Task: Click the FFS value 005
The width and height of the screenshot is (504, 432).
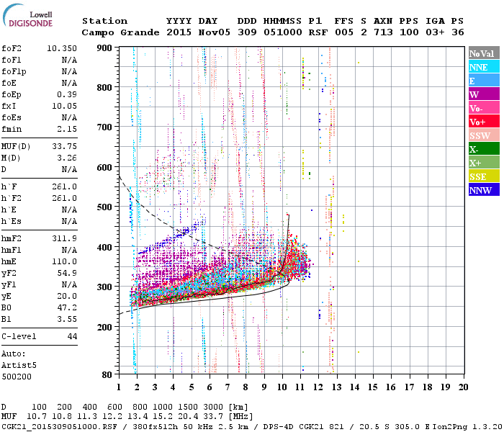Action: [x=344, y=32]
